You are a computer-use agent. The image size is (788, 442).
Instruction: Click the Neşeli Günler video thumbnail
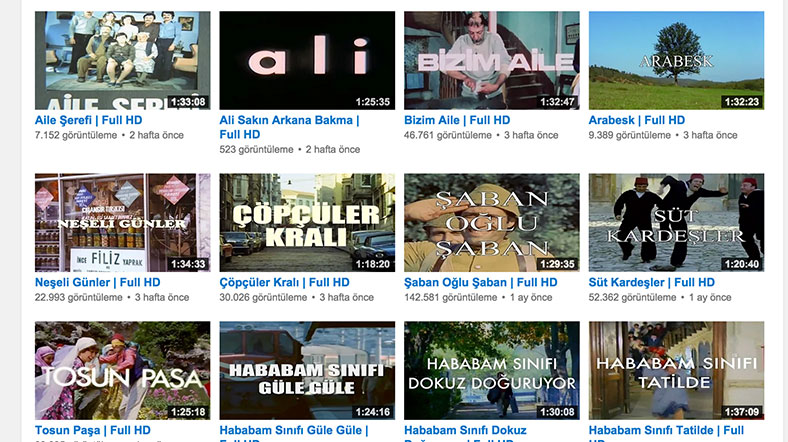coord(123,223)
